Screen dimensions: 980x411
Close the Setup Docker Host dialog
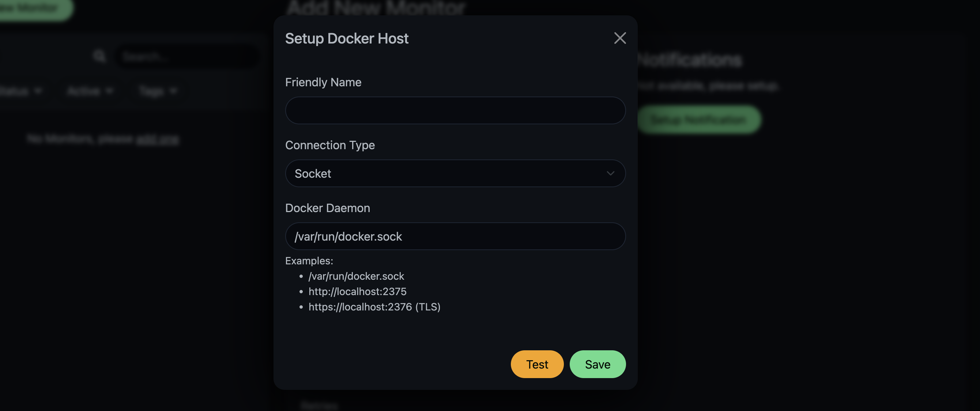tap(620, 38)
